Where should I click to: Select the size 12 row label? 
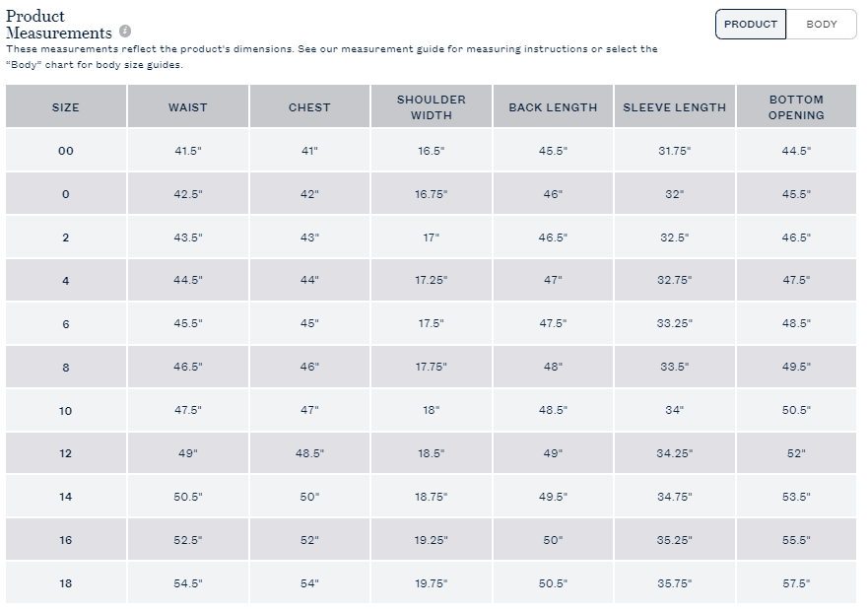[x=66, y=453]
